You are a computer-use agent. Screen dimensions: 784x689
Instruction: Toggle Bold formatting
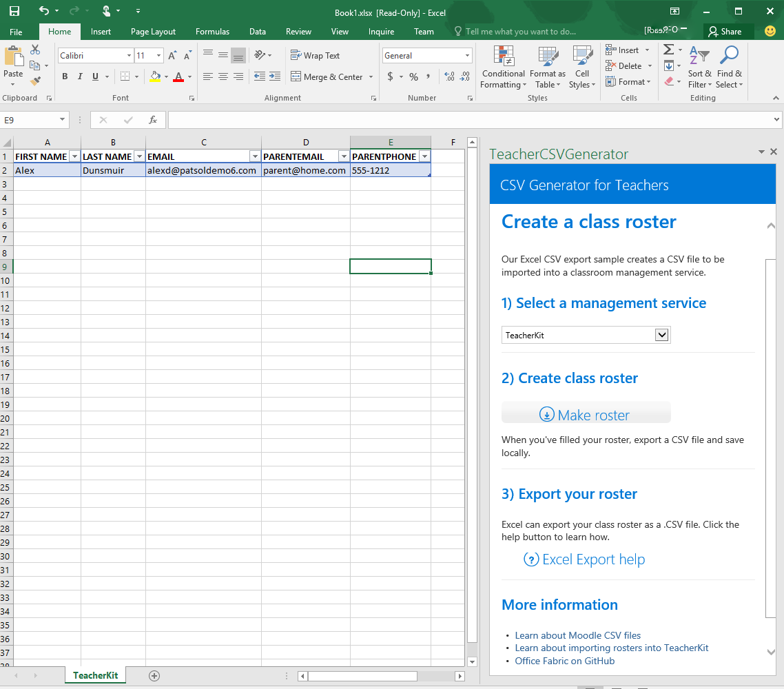[65, 76]
